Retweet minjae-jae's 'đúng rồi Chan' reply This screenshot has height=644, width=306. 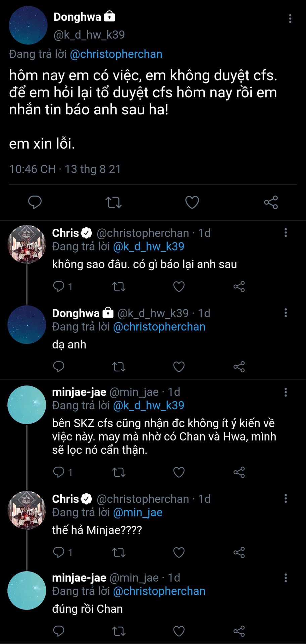coord(119,631)
